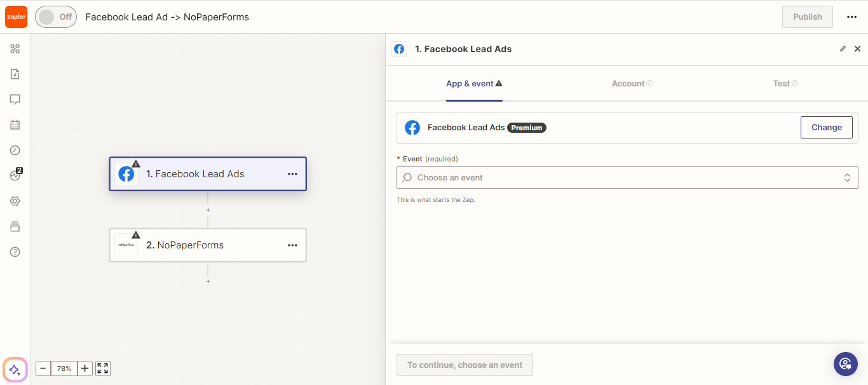868x385 pixels.
Task: Click the fit-to-view expand icon
Action: [x=103, y=368]
